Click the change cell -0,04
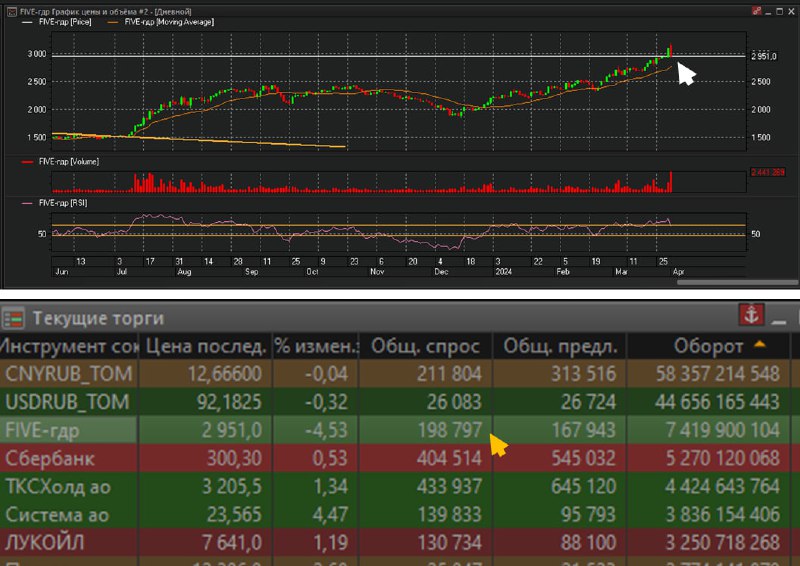This screenshot has width=800, height=566. [x=316, y=374]
